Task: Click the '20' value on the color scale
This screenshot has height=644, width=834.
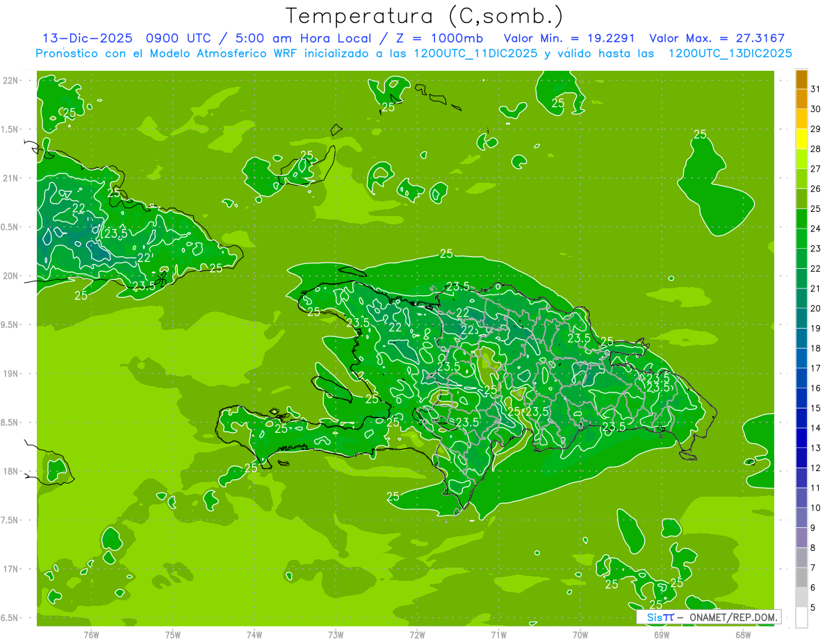Action: click(x=816, y=308)
